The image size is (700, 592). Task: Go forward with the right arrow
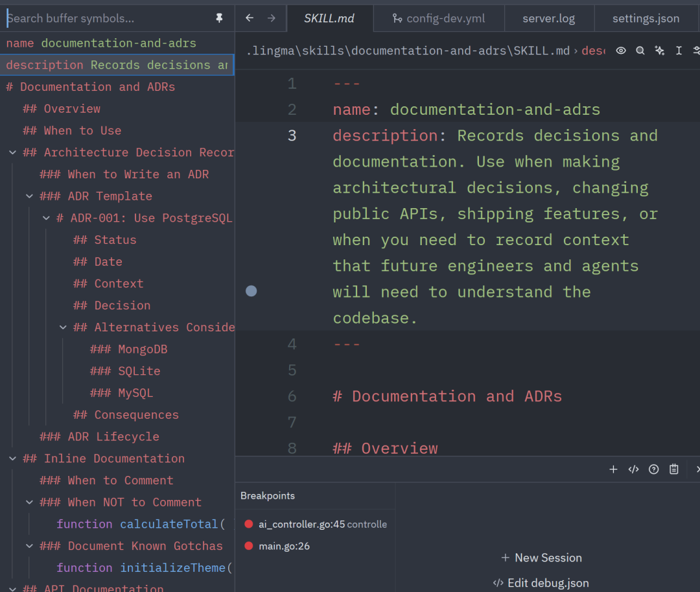coord(272,18)
